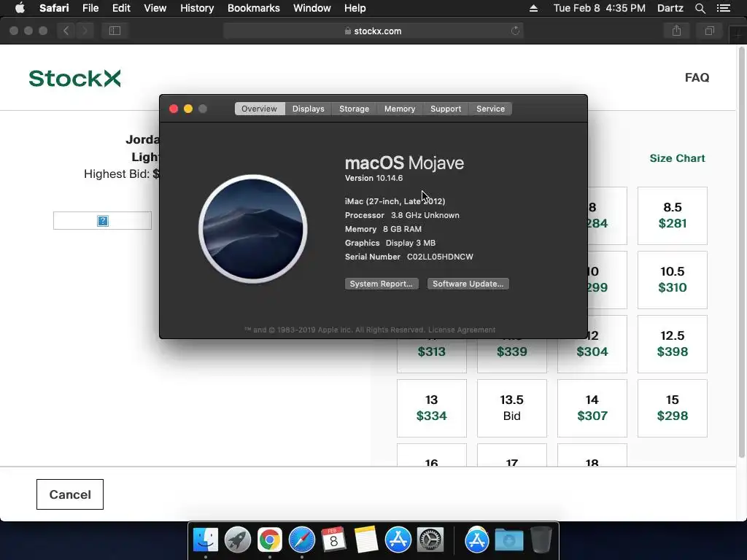Open the View menu
This screenshot has height=560, width=747.
click(155, 8)
